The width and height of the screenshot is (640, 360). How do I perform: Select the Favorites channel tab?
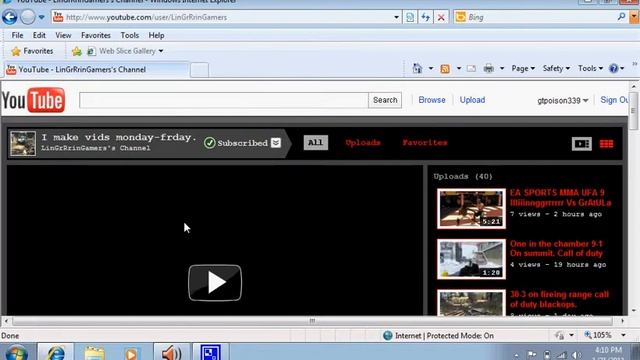click(x=425, y=142)
